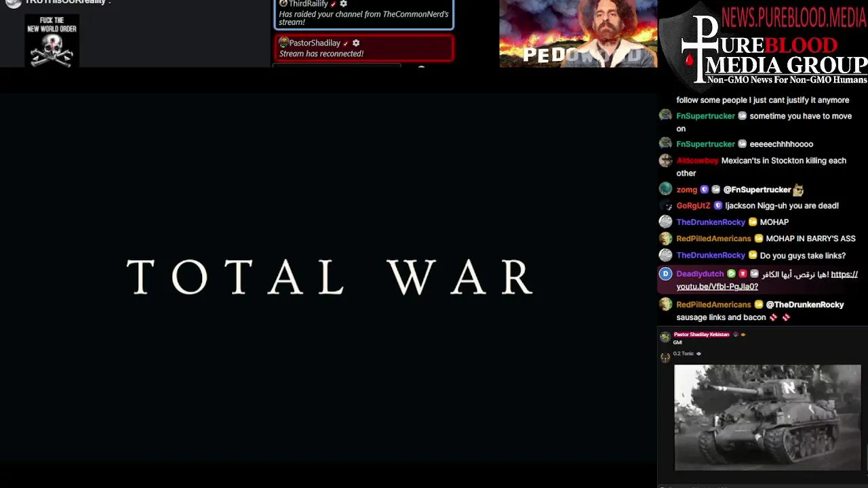Click TheDrunkenRocky name on 'Do you guys' message

[711, 255]
